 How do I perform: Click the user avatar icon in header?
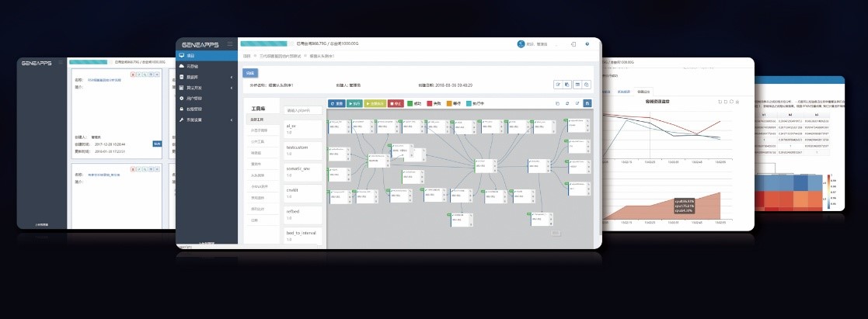521,44
